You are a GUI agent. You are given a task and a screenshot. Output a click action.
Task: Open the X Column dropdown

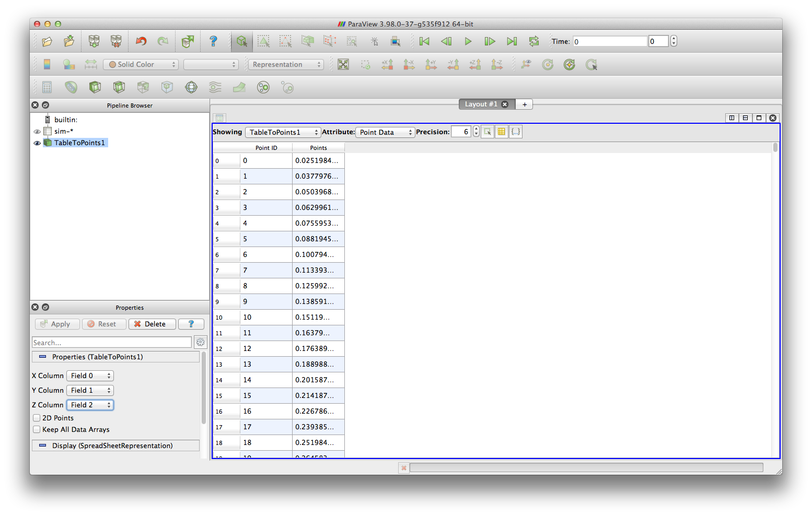[x=90, y=376]
